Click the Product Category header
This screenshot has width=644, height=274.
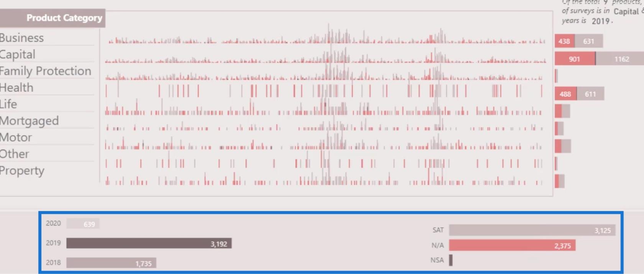(x=53, y=18)
